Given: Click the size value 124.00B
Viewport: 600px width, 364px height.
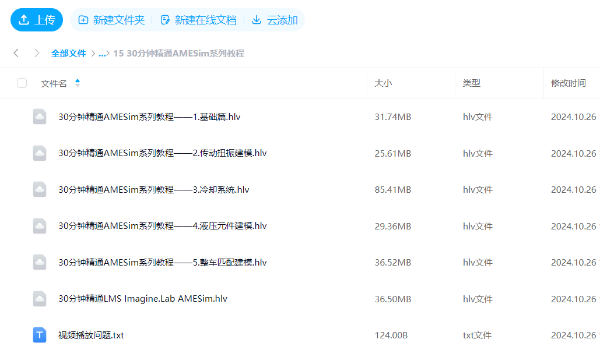Looking at the screenshot, I should (391, 335).
